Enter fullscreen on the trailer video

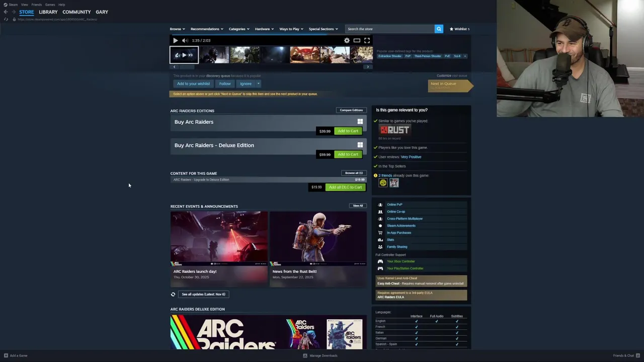(367, 40)
